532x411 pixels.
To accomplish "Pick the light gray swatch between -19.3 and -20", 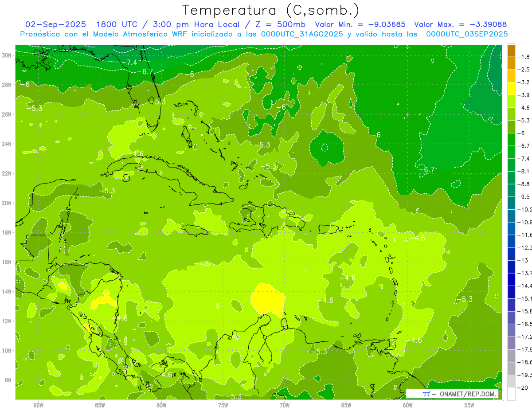I will pos(511,381).
